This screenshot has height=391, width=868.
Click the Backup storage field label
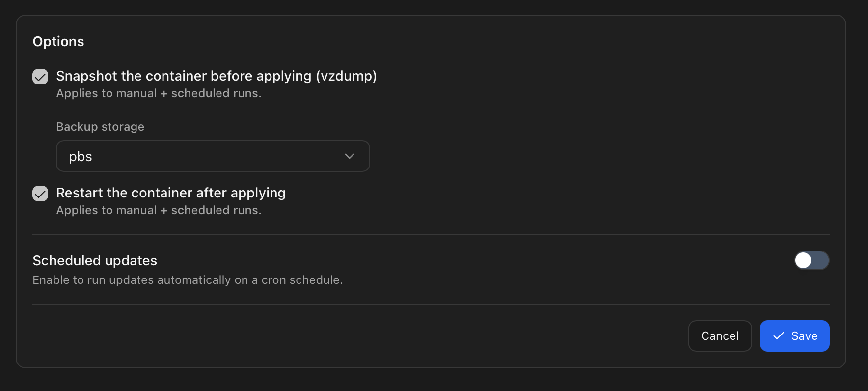tap(100, 127)
